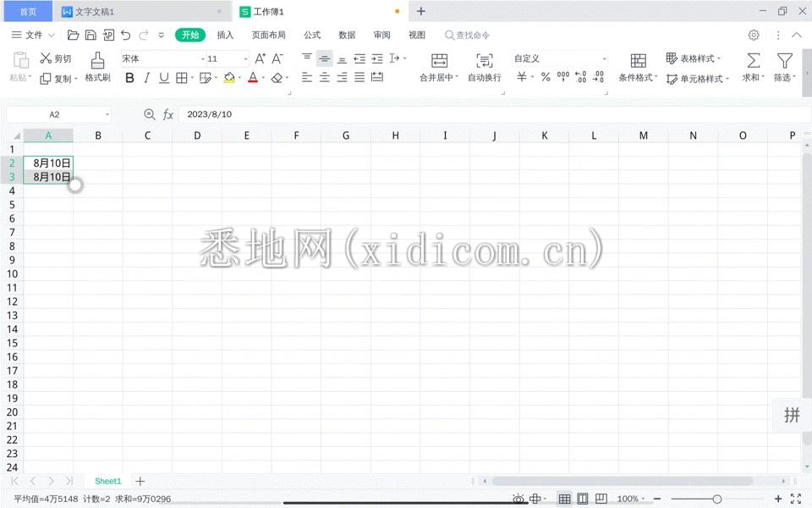Click the Filter (筛选) funnel icon
The image size is (812, 508).
click(x=785, y=60)
